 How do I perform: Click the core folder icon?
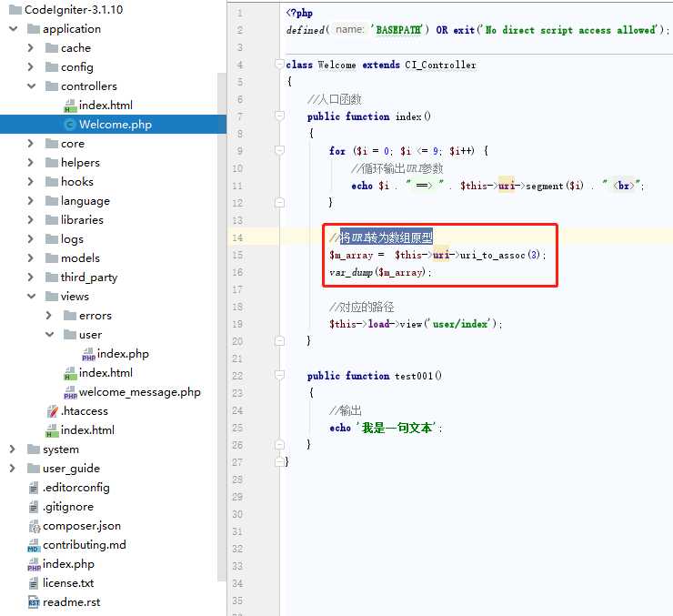pos(52,144)
